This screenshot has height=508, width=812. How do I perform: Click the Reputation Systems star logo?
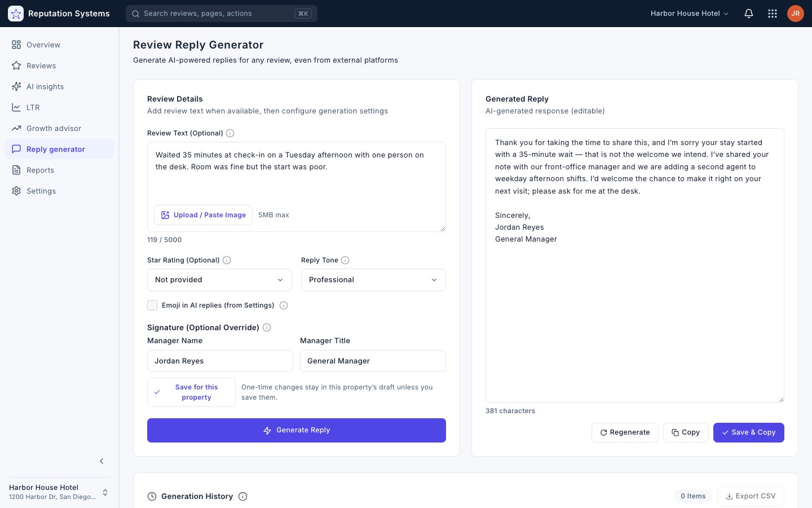16,14
